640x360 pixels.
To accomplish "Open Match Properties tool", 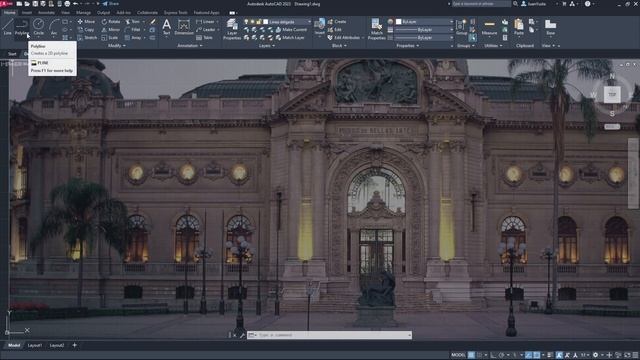I will click(x=376, y=29).
